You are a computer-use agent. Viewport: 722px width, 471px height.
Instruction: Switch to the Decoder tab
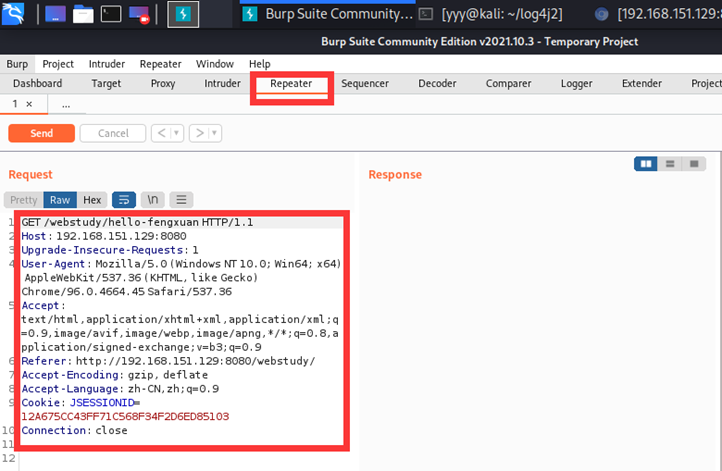(x=437, y=83)
